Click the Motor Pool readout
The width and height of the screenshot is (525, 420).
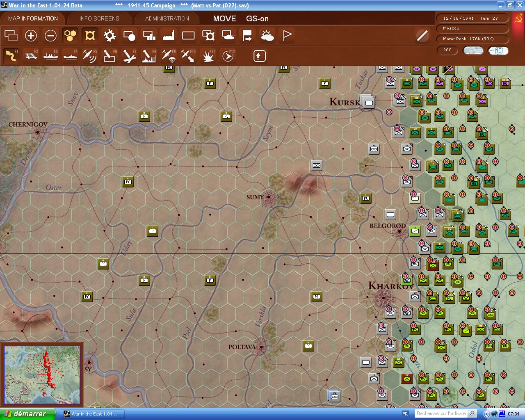(x=473, y=39)
